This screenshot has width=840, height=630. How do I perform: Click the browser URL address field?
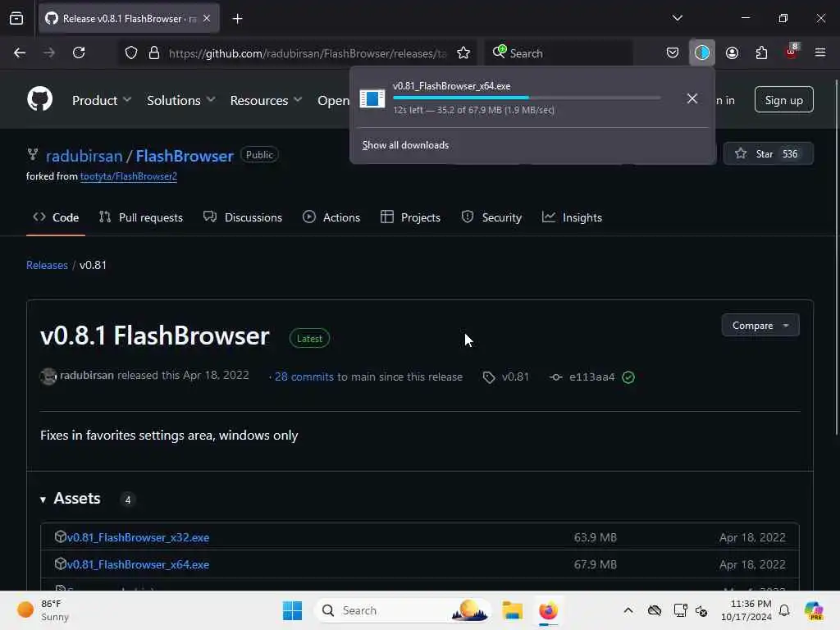[307, 53]
